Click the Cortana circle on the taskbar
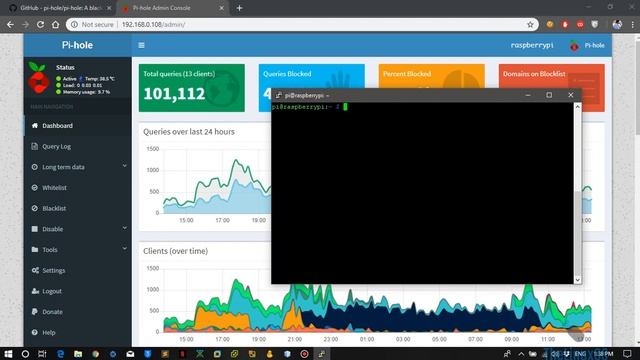640x360 pixels. tap(25, 354)
